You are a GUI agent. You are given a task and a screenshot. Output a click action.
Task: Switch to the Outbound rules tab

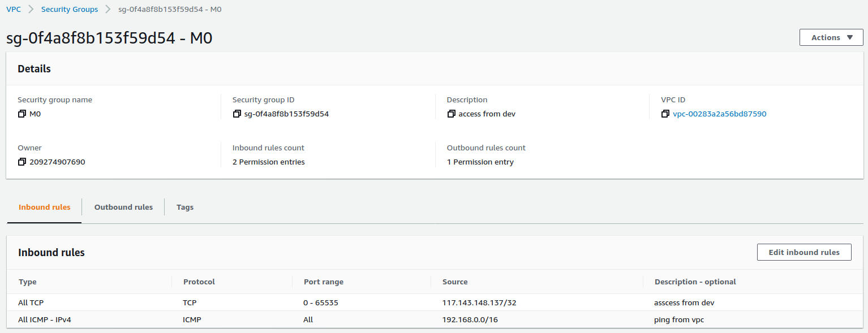123,207
